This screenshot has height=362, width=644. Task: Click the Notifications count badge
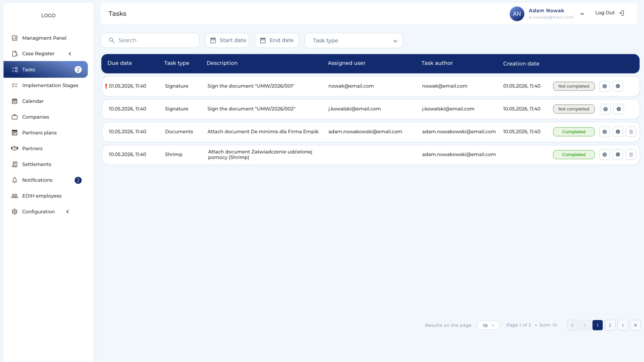click(78, 180)
